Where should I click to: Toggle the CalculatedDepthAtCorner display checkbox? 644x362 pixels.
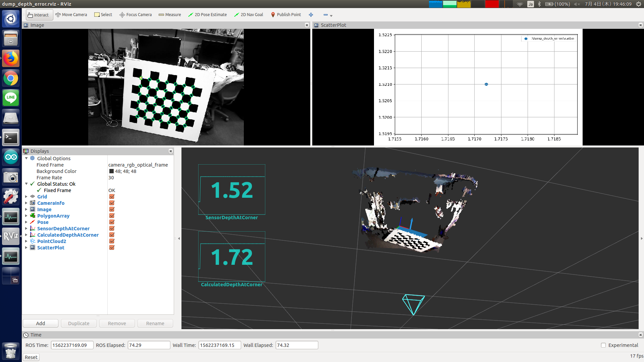coord(112,235)
